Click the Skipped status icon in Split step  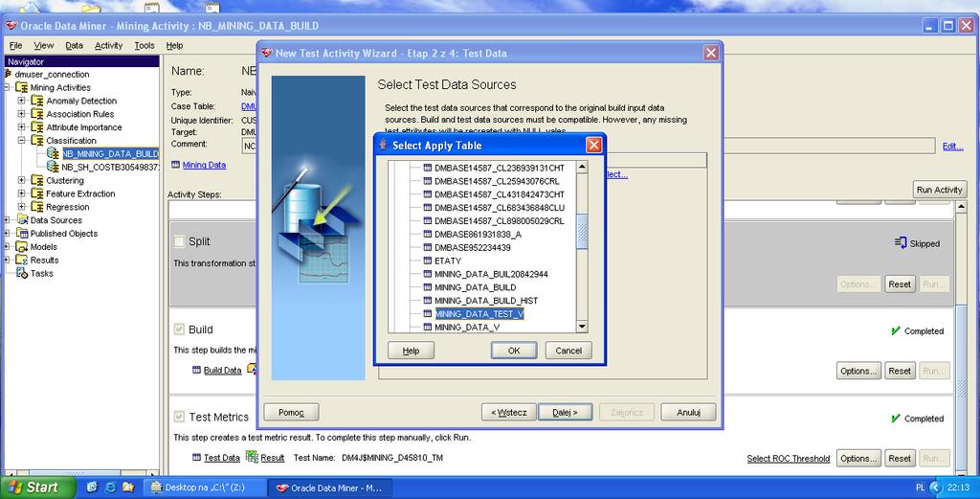pos(901,242)
